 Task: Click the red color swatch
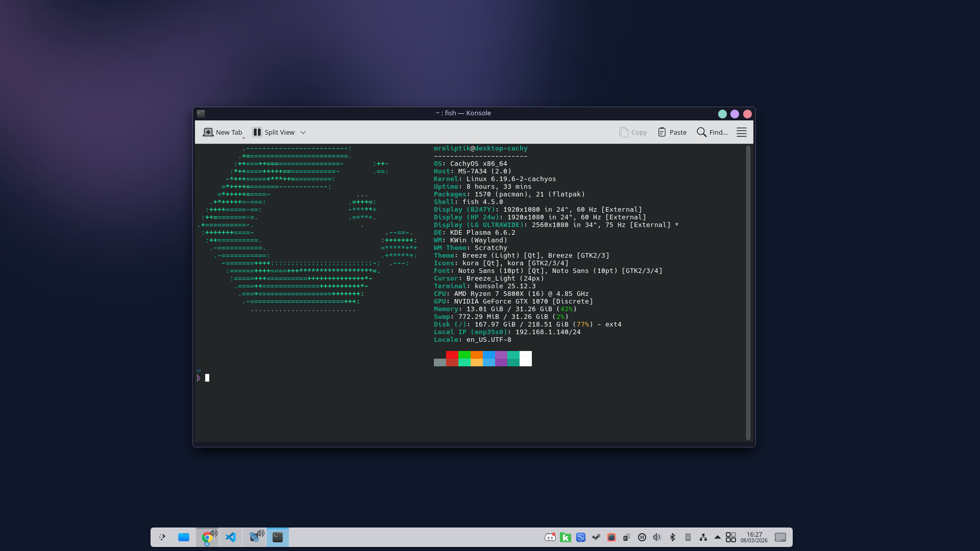click(x=452, y=355)
